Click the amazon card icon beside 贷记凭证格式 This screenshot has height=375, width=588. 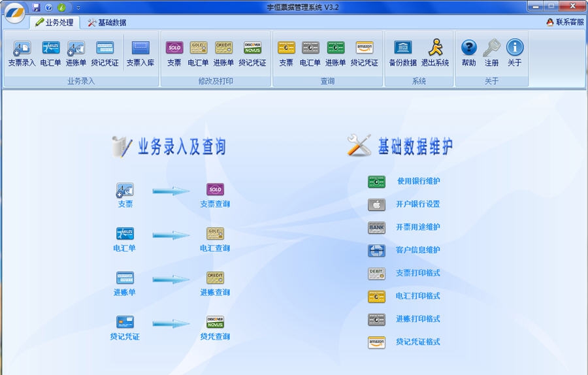pos(376,342)
